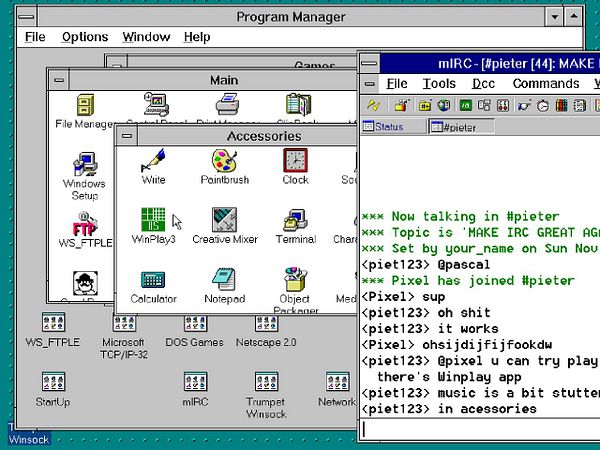The image size is (600, 450).
Task: Open Program Manager Help menu
Action: click(x=197, y=37)
